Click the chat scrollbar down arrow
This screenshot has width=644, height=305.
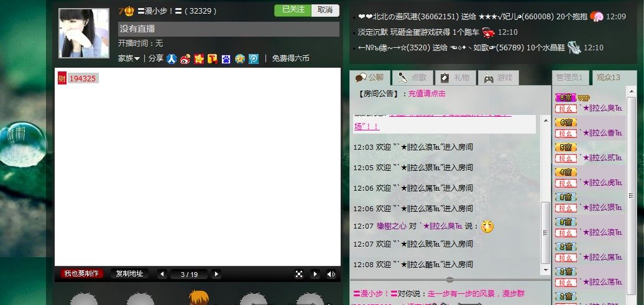545,270
